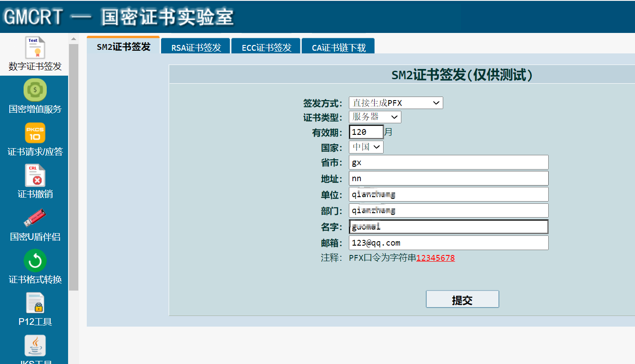Click the 12345678 password link

tap(435, 258)
